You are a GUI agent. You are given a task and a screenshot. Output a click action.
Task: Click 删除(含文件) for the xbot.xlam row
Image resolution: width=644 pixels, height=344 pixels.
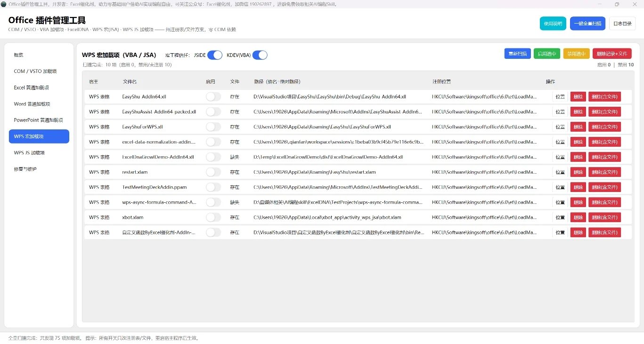[x=604, y=217]
